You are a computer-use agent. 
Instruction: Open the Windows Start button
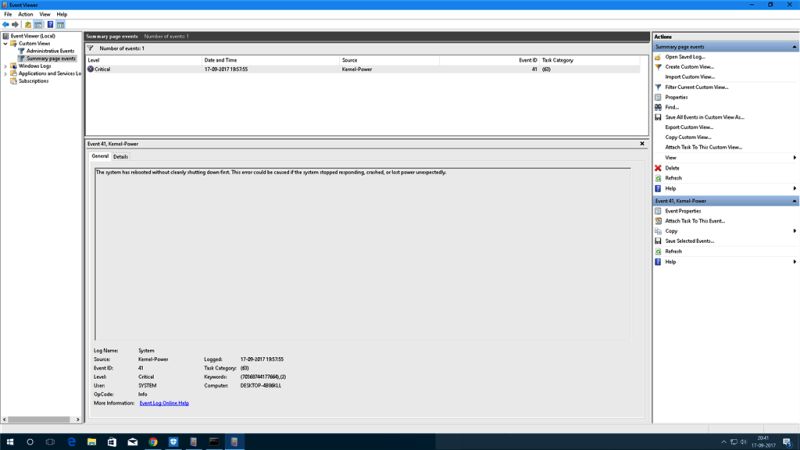(x=10, y=442)
